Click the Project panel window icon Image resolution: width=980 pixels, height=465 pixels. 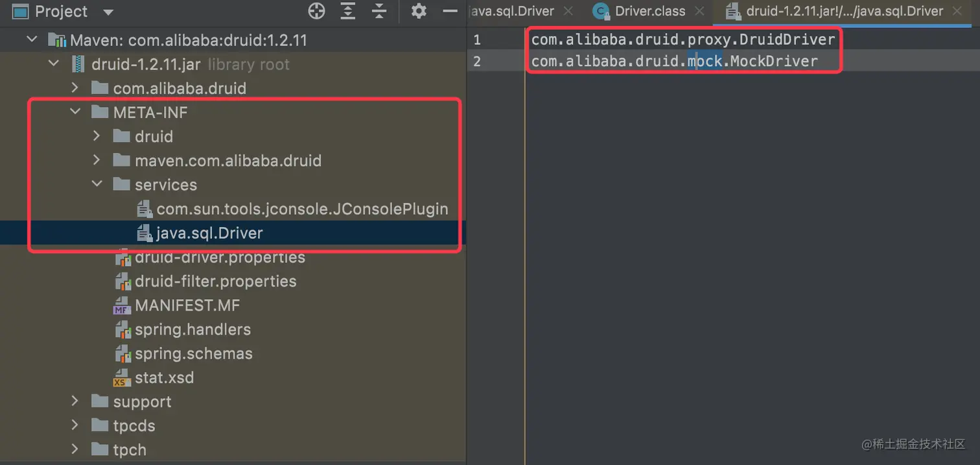click(21, 11)
